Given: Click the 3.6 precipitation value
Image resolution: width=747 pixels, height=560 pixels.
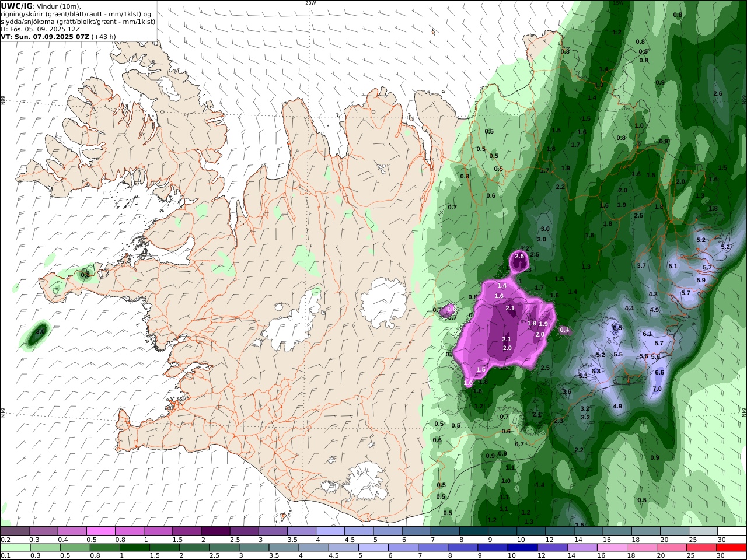Looking at the screenshot, I should [566, 391].
